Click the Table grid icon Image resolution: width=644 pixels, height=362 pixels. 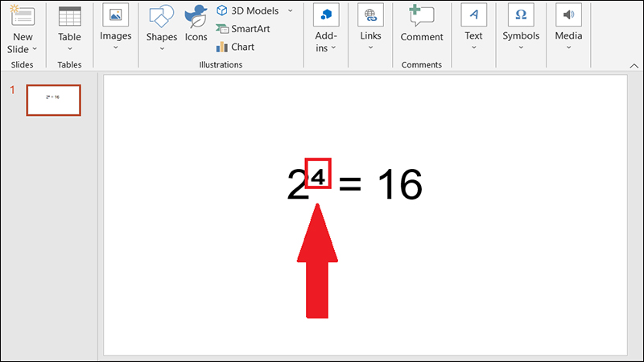pos(69,16)
